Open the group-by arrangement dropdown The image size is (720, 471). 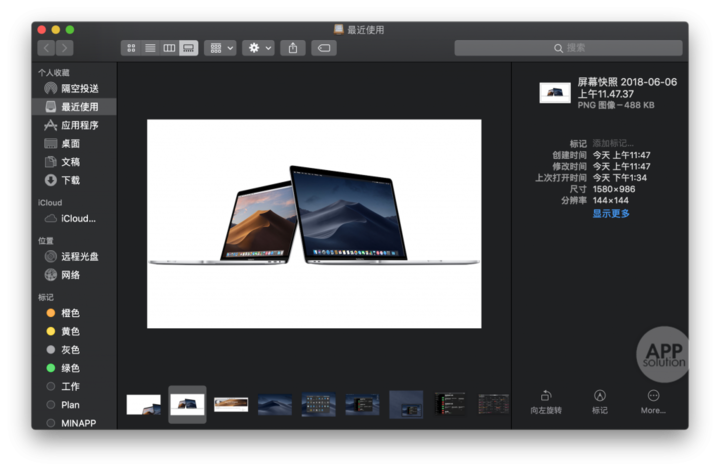click(221, 48)
